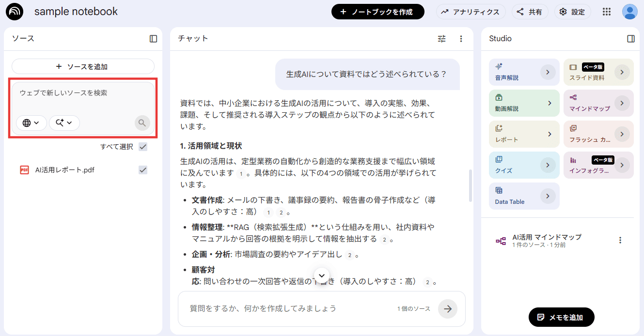Open アナリティクス
This screenshot has width=644, height=336.
(471, 12)
